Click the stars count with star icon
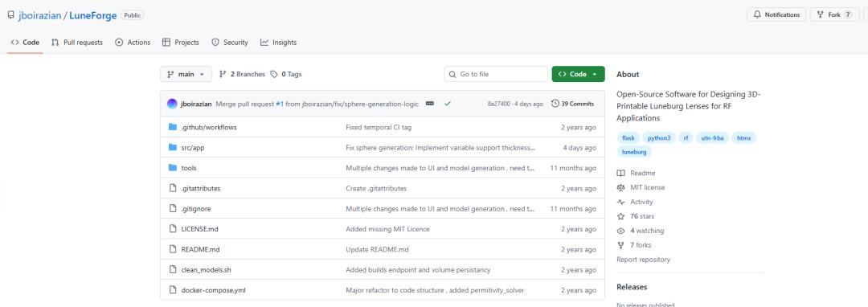The height and width of the screenshot is (307, 868). [x=636, y=216]
